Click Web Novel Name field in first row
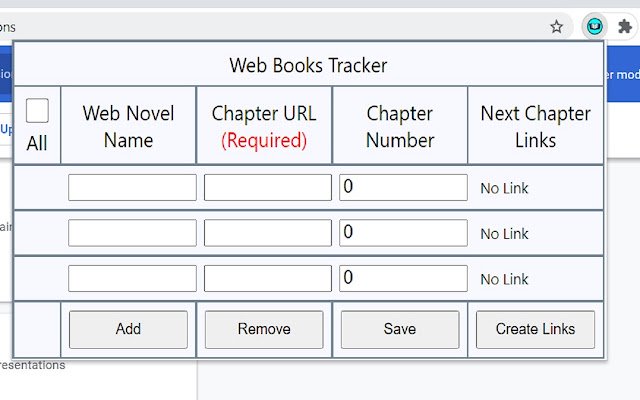The image size is (640, 400). tap(132, 187)
